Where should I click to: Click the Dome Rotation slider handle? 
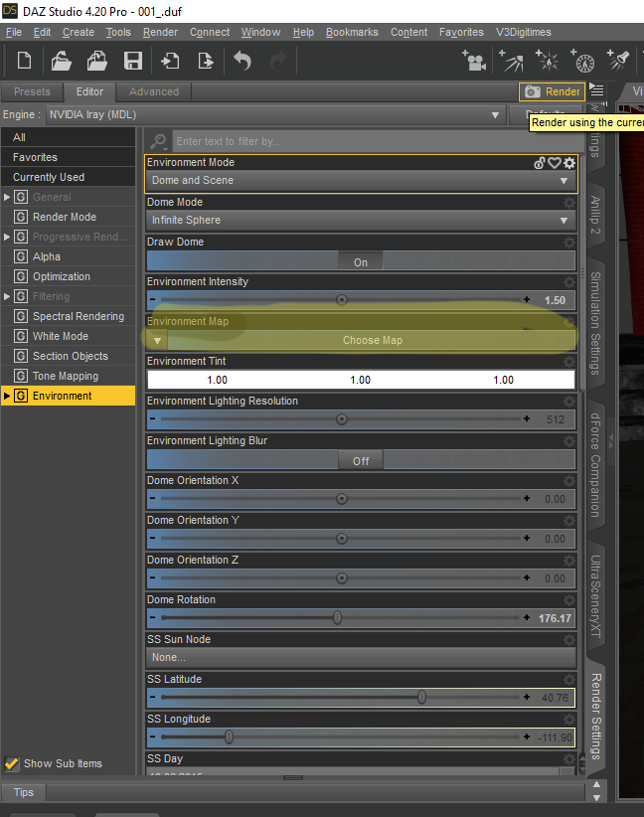point(338,618)
